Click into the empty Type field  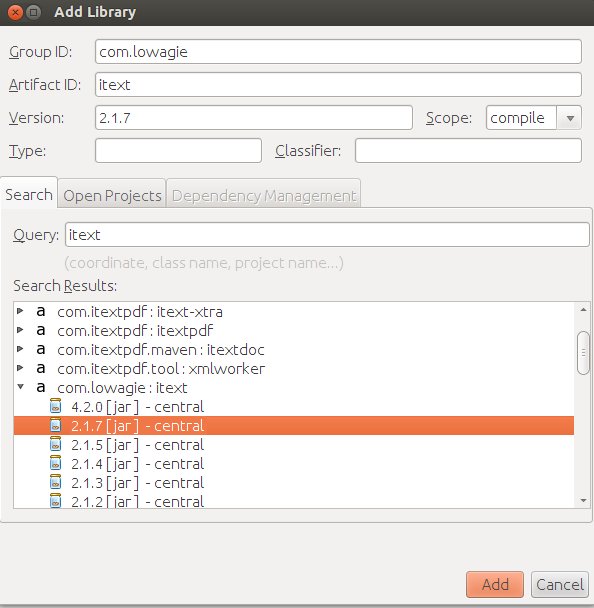point(178,150)
